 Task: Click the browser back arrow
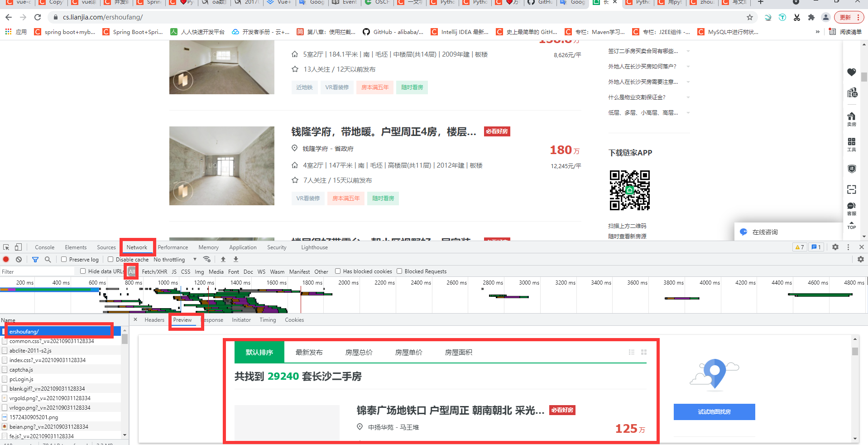[x=9, y=17]
